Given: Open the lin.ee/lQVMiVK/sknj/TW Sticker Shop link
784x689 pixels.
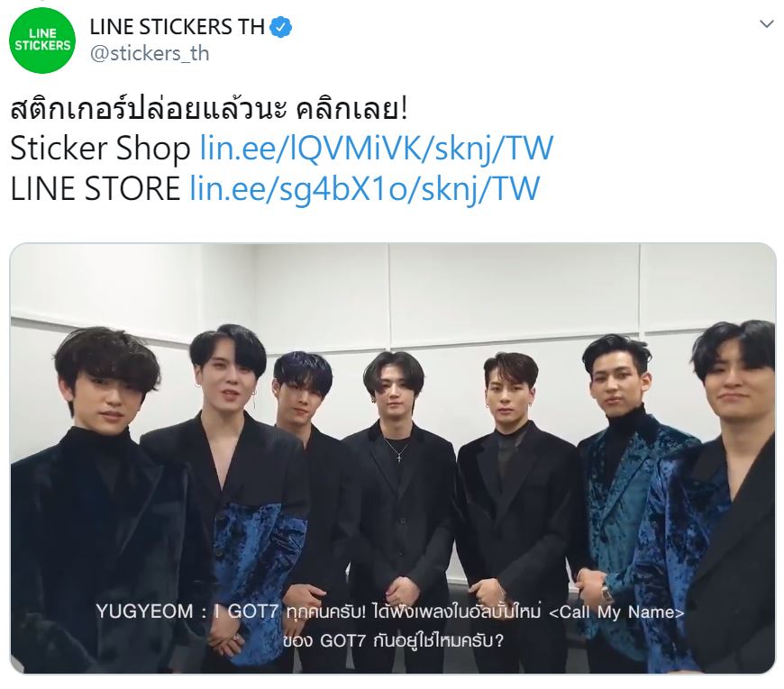Looking at the screenshot, I should click(377, 149).
